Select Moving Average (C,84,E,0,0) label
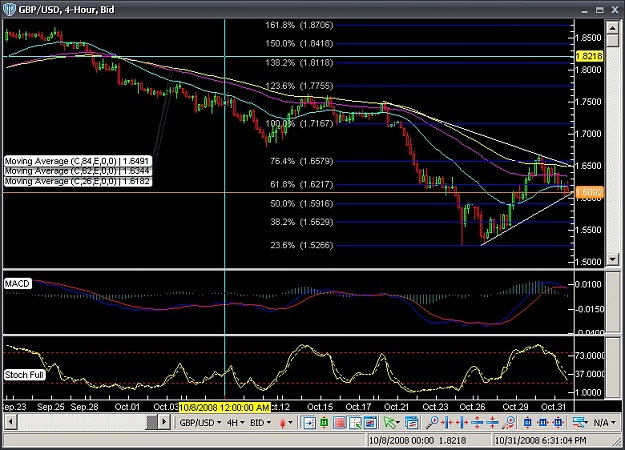Screen dimensions: 625x450 pyautogui.click(x=78, y=161)
